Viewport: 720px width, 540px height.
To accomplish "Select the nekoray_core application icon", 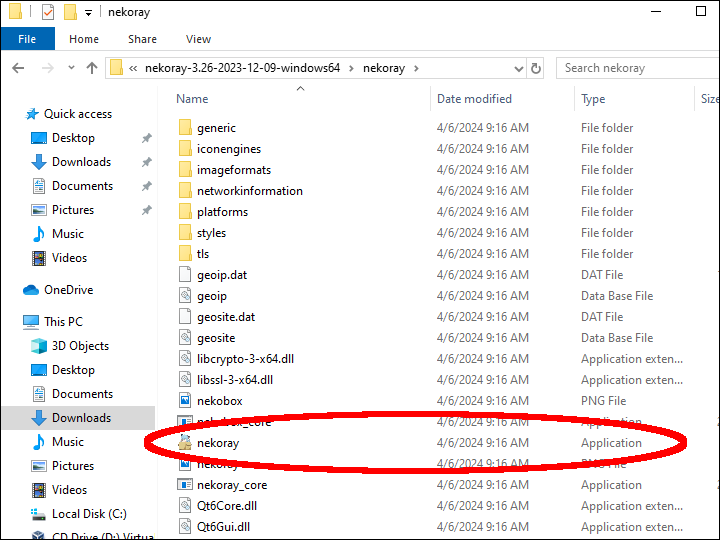I will point(185,485).
